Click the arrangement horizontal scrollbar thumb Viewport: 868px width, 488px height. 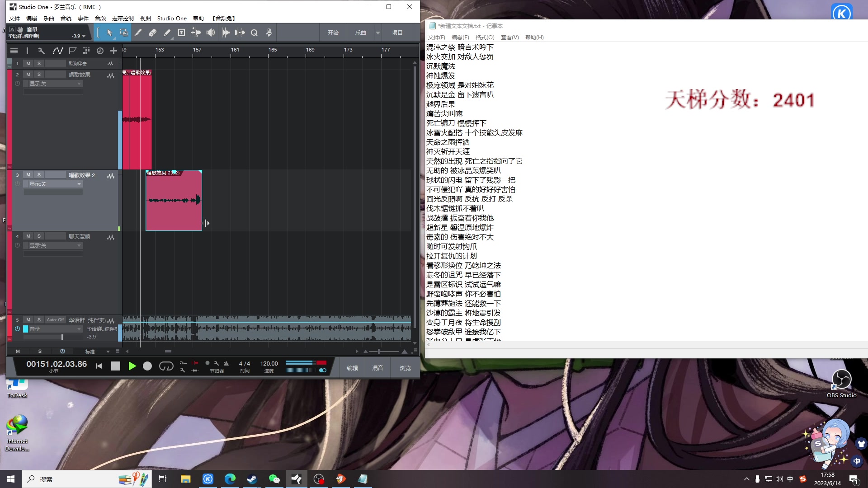(168, 351)
